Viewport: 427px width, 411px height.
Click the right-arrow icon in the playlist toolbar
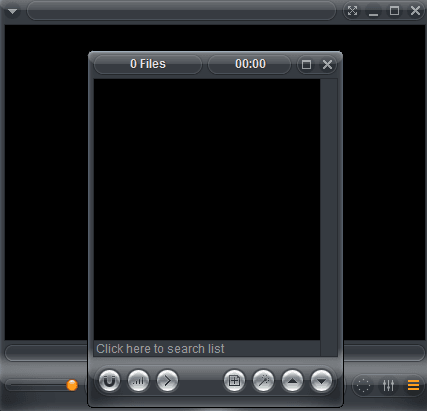tap(167, 380)
